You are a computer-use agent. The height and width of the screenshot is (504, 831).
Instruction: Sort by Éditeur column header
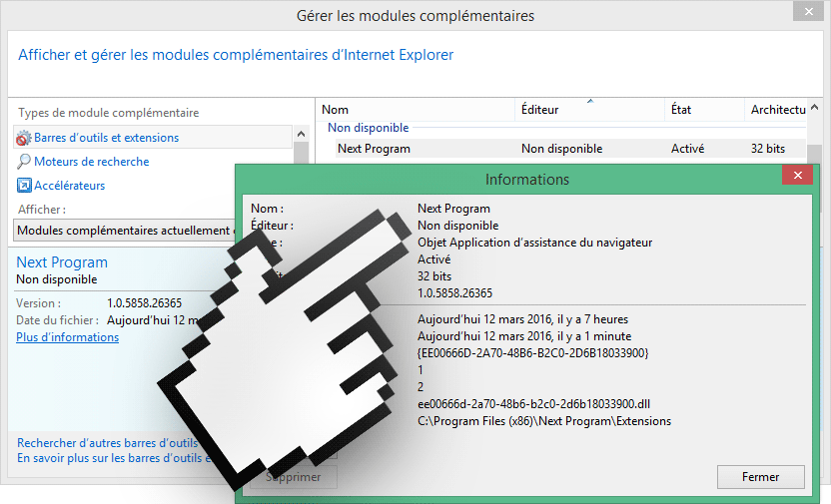pos(589,110)
